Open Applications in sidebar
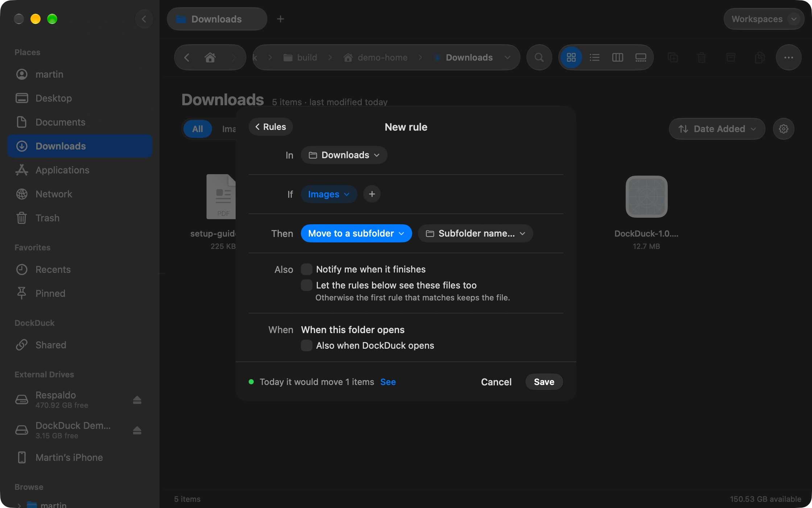The height and width of the screenshot is (508, 812). point(80,170)
